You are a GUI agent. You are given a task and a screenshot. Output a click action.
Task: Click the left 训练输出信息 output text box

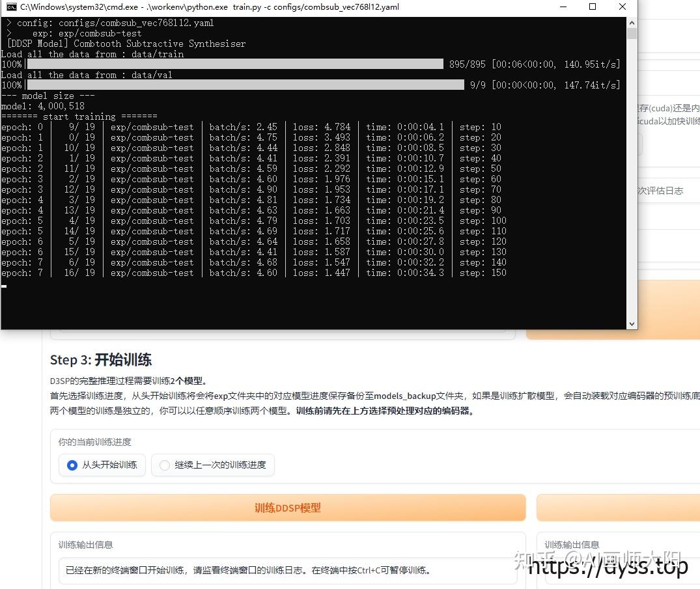coord(287,569)
